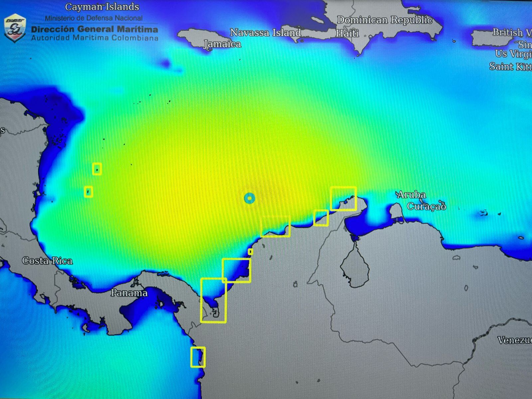Click the DIMAR shield logo
The image size is (532, 399).
(x=15, y=28)
